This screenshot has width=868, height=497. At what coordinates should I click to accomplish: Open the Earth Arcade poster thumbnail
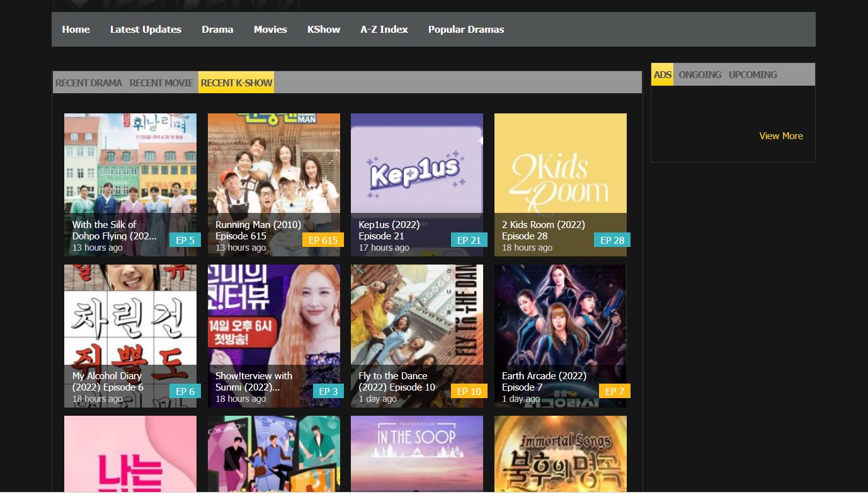561,336
